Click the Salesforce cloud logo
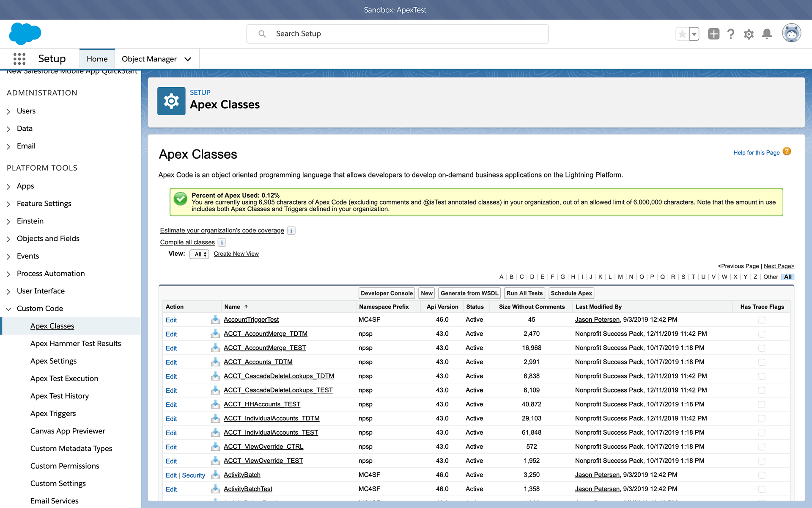Viewport: 812px width, 508px height. (x=25, y=34)
